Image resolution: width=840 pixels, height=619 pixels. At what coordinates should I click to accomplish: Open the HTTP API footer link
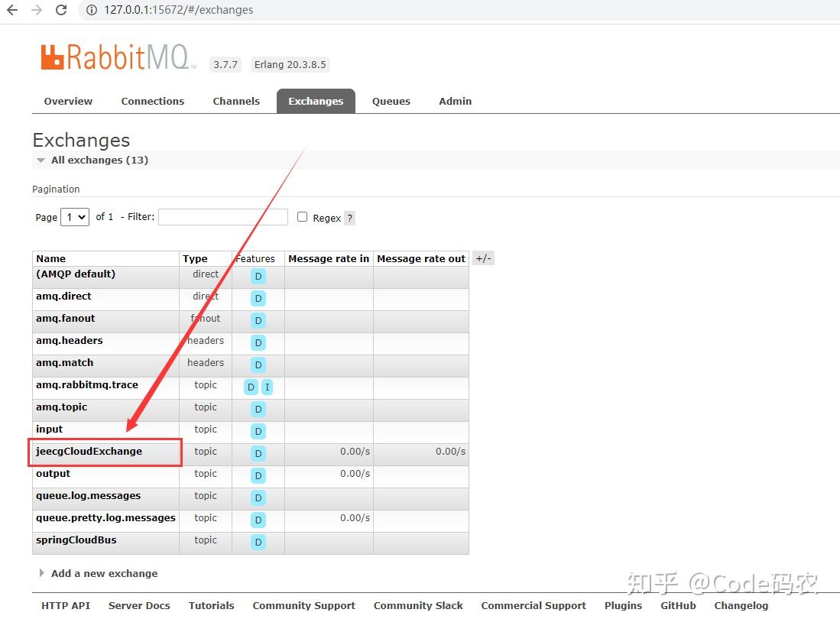coord(66,605)
